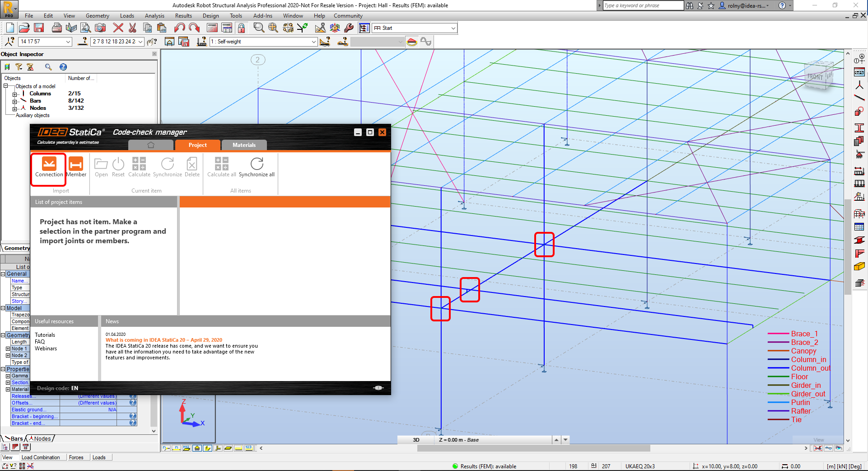868x471 pixels.
Task: Click the red floppy Save icon
Action: click(39, 28)
